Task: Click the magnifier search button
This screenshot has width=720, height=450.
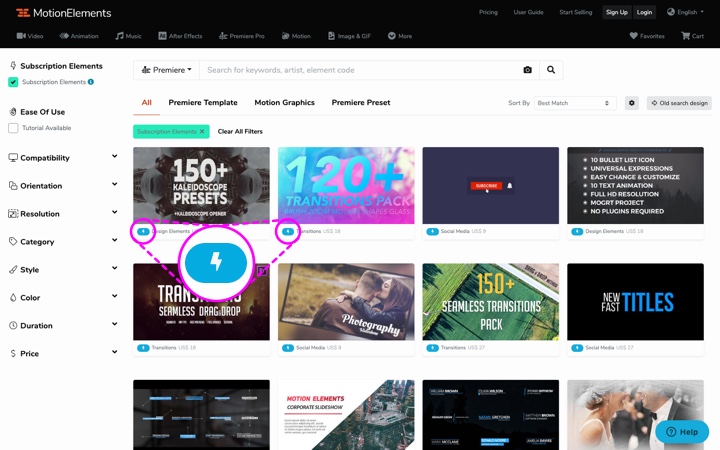Action: coord(551,70)
